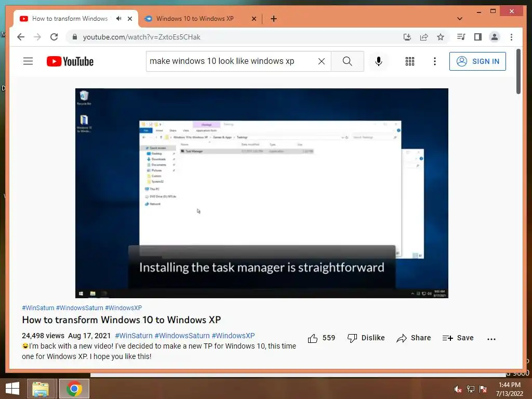This screenshot has width=532, height=399.
Task: Open more actions ellipsis below the video
Action: point(491,339)
